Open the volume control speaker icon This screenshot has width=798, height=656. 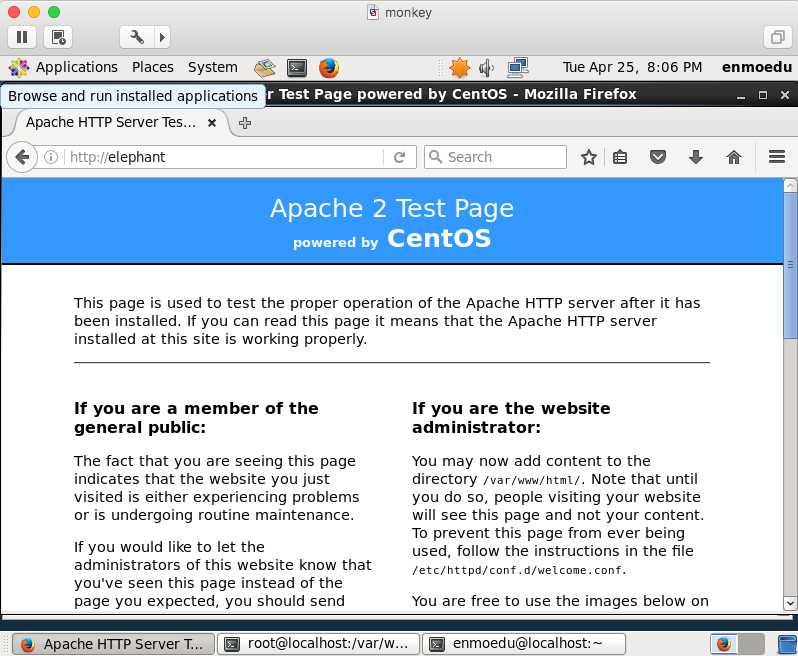[x=487, y=68]
